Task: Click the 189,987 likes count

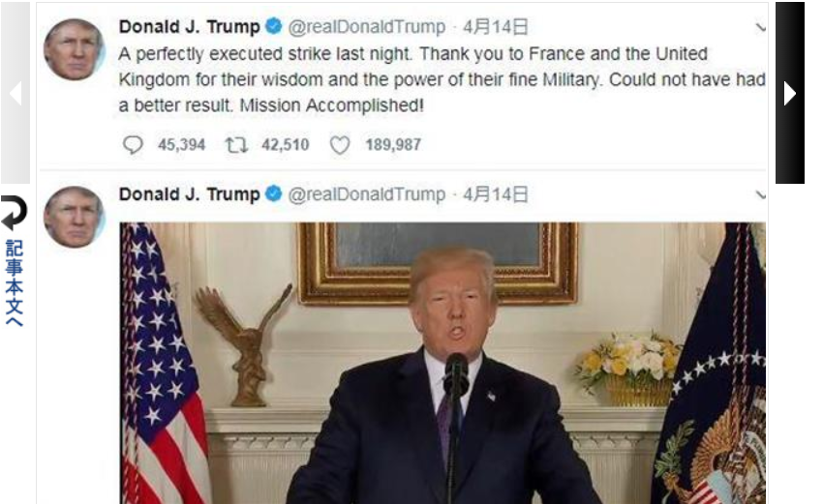Action: [x=393, y=145]
